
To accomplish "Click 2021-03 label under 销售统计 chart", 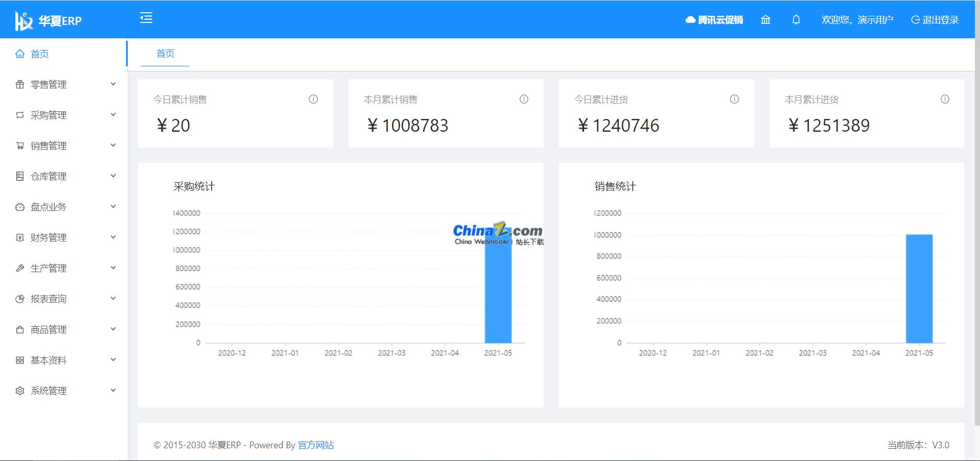I will [x=813, y=353].
